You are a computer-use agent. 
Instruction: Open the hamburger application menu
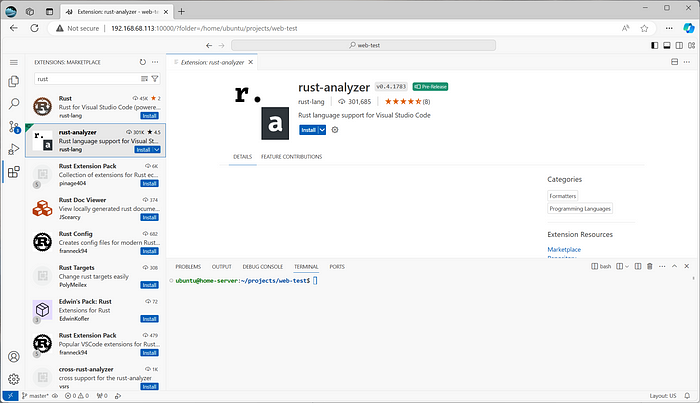[x=14, y=62]
